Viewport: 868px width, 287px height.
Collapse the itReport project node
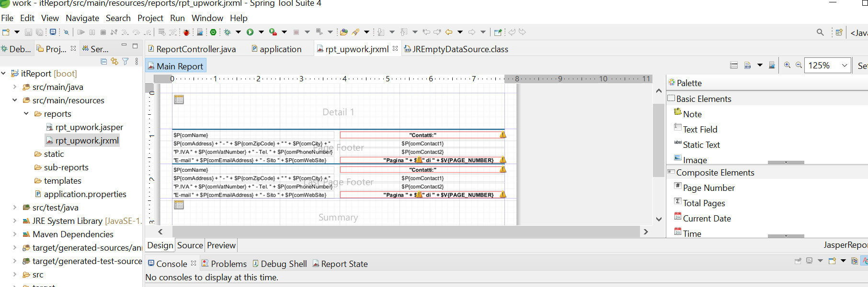(x=3, y=73)
